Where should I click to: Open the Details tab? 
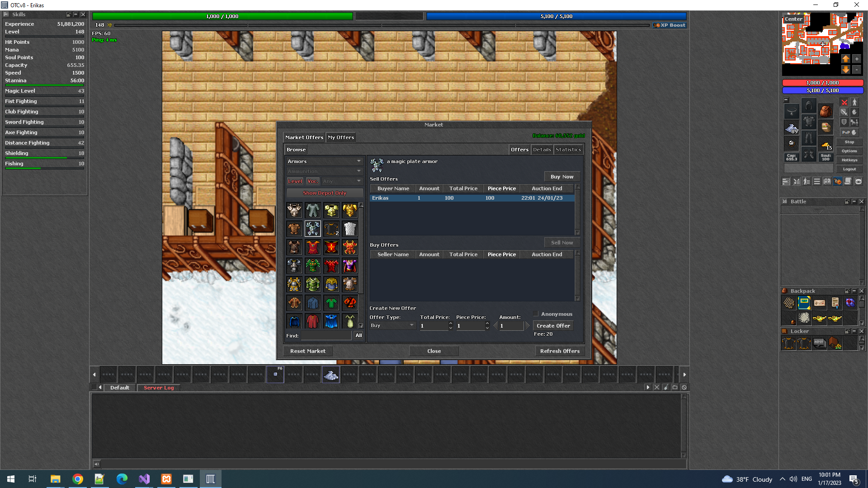pos(542,150)
